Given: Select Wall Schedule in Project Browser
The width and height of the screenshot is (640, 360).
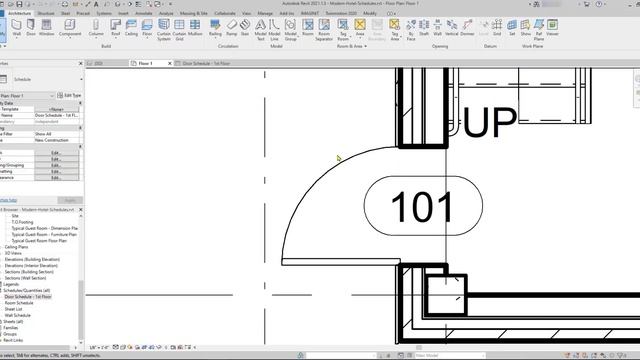Looking at the screenshot, I should [18, 316].
